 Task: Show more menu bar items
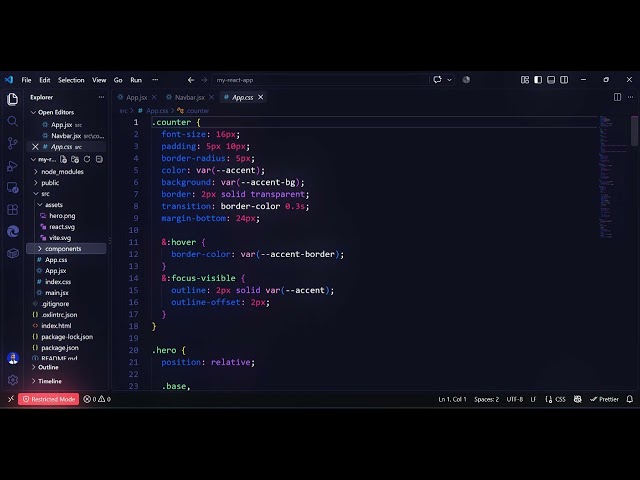pos(155,80)
